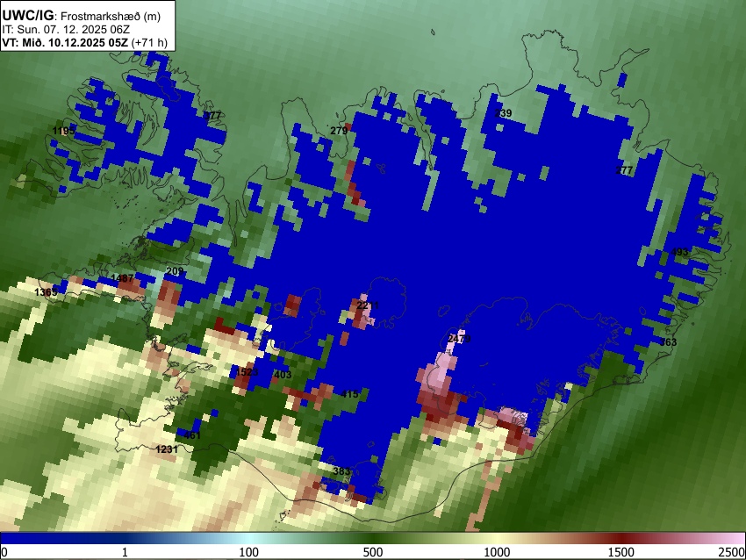The width and height of the screenshot is (746, 560).
Task: Click the color scale label '100'
Action: [x=249, y=552]
